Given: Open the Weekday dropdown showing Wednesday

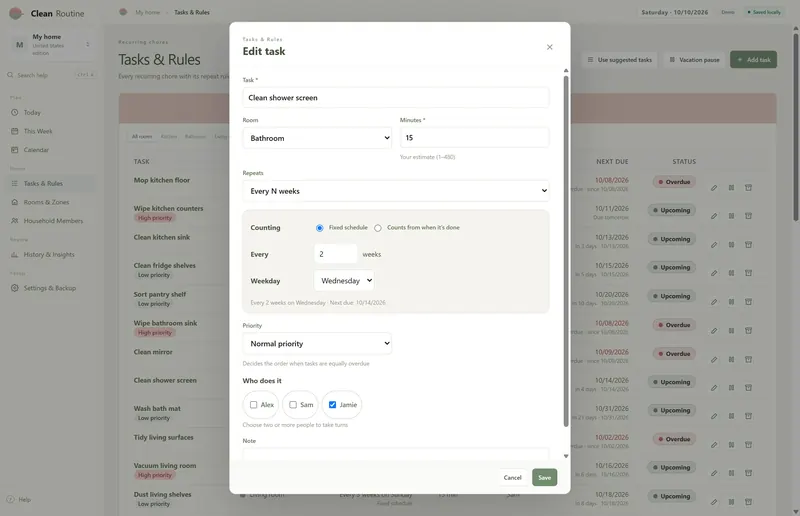Looking at the screenshot, I should pyautogui.click(x=344, y=281).
